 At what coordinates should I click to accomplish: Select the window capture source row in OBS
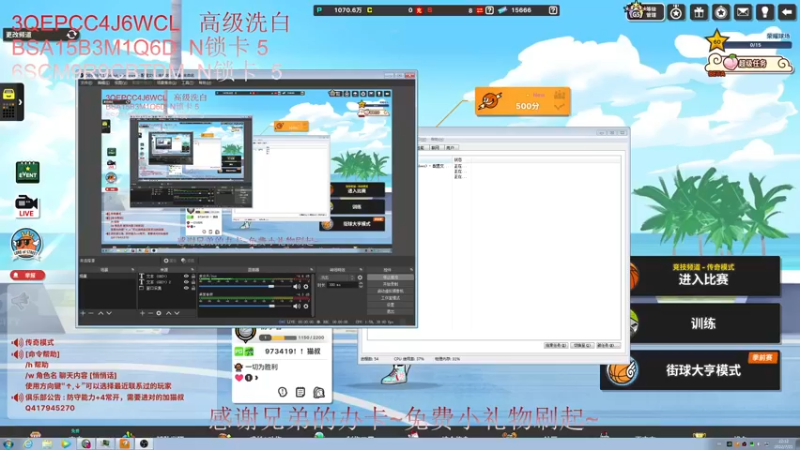tap(167, 288)
